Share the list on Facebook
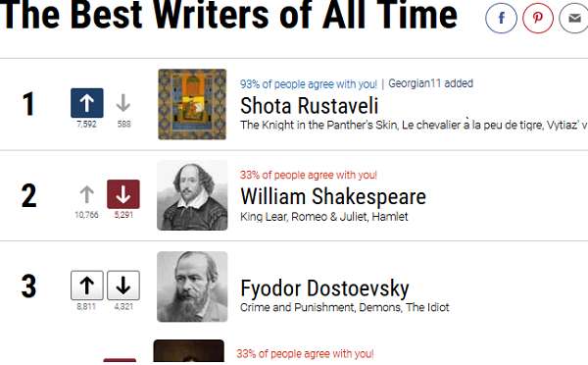This screenshot has width=588, height=365. pos(501,18)
